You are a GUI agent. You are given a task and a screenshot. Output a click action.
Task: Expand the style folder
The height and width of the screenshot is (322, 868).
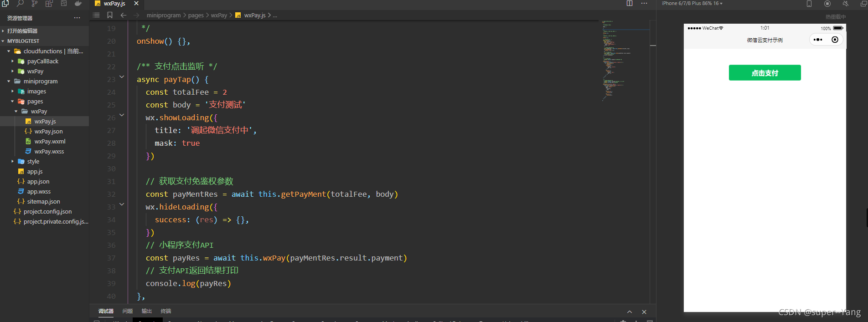click(x=45, y=161)
